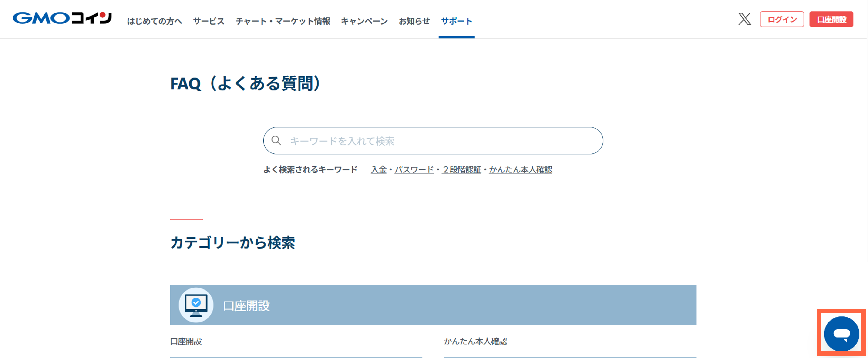Open the GMO Coin logo homepage
The width and height of the screenshot is (868, 358).
(x=62, y=18)
